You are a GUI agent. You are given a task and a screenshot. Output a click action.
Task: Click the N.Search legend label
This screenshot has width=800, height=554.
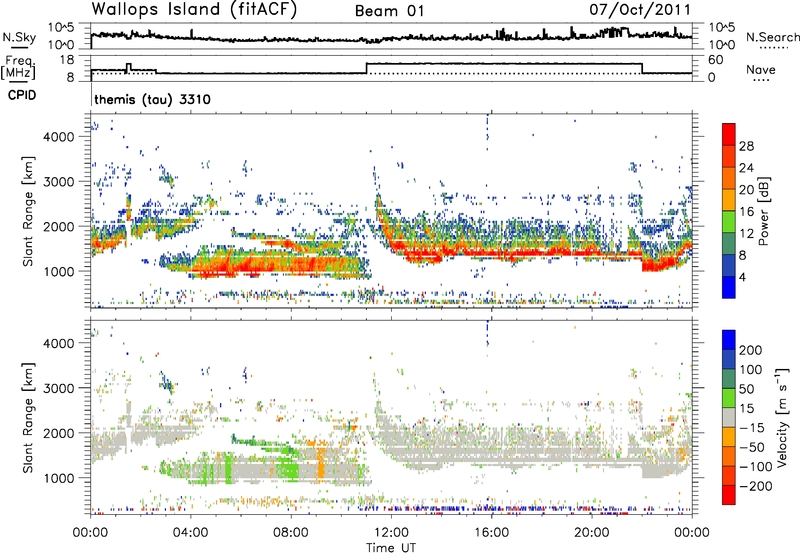pos(772,37)
